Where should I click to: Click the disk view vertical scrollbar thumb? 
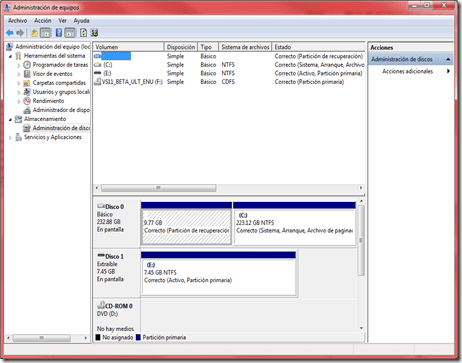(361, 240)
